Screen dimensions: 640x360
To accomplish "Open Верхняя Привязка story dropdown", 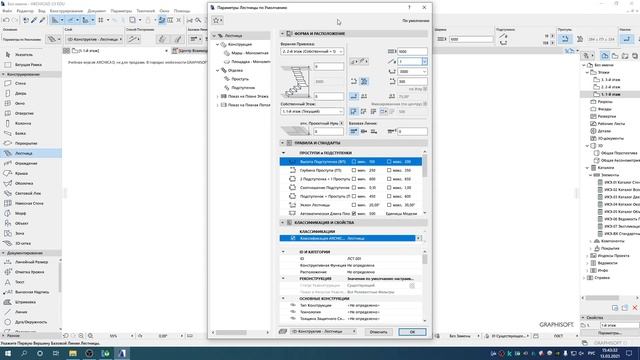I will [312, 51].
